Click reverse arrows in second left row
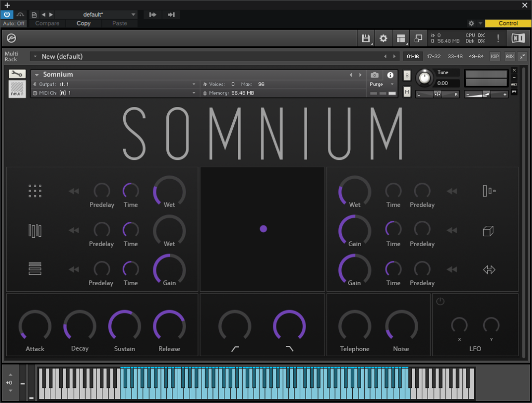The width and height of the screenshot is (532, 403). pyautogui.click(x=74, y=231)
